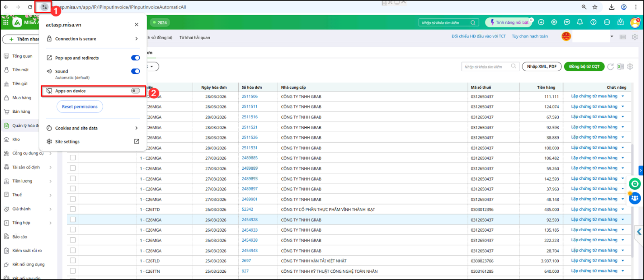The image size is (644, 280).
Task: Click the site information icon in address bar
Action: click(x=44, y=7)
